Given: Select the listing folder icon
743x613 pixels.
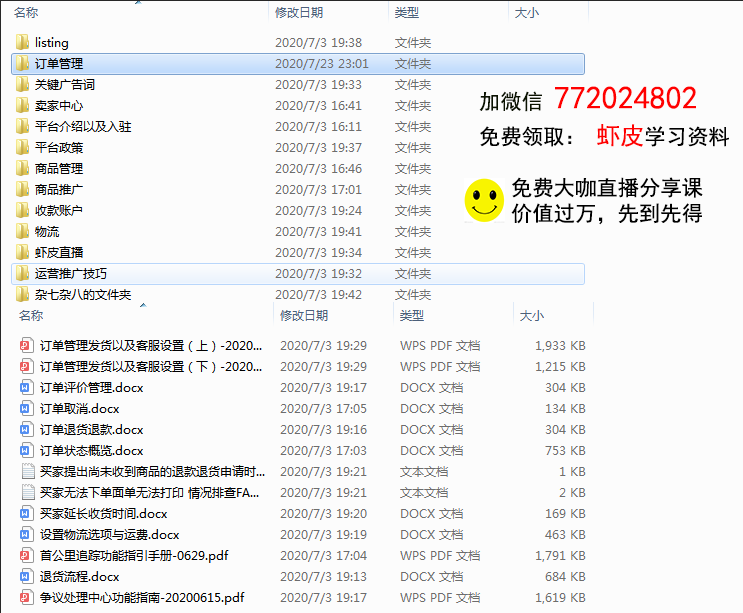Looking at the screenshot, I should coord(22,43).
